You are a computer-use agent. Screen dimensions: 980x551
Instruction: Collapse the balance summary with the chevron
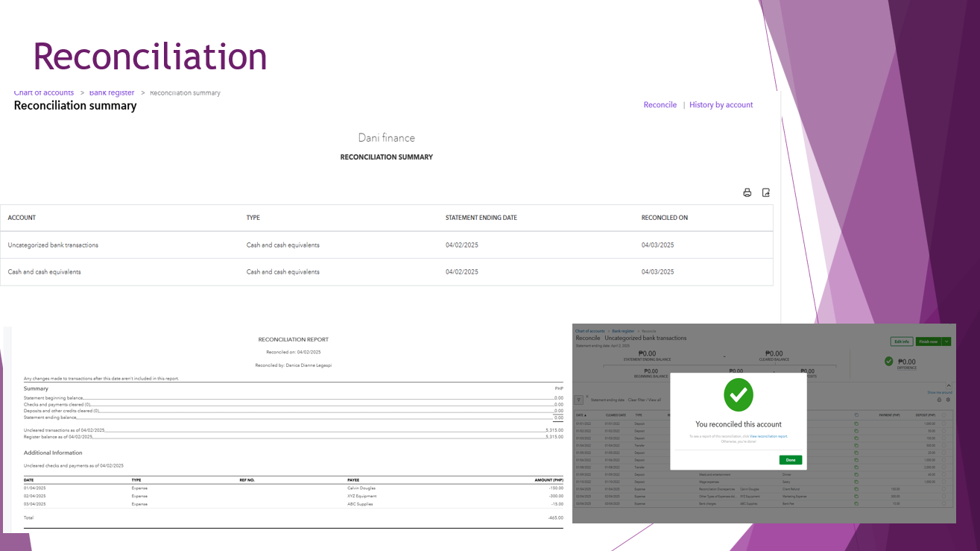pyautogui.click(x=949, y=385)
